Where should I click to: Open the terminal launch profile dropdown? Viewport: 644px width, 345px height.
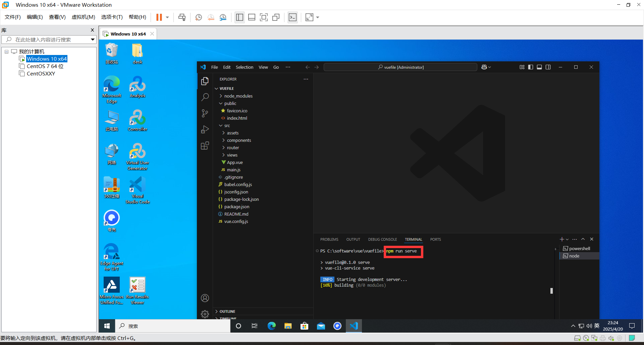(x=567, y=239)
